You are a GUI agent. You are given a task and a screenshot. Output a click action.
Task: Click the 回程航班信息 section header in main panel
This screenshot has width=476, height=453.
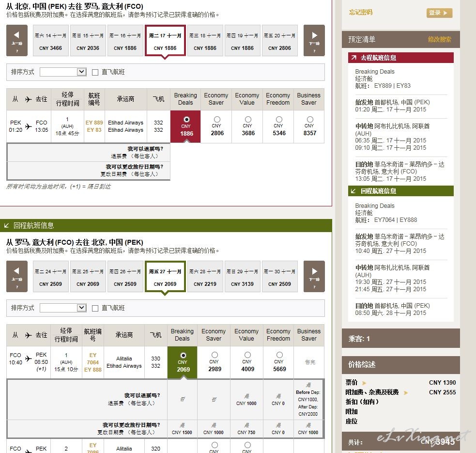coord(166,225)
